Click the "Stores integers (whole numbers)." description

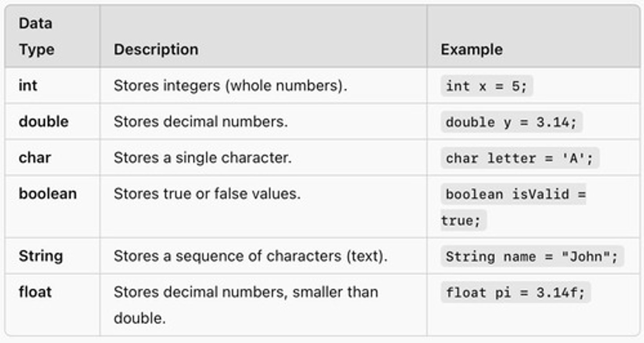[x=230, y=86]
